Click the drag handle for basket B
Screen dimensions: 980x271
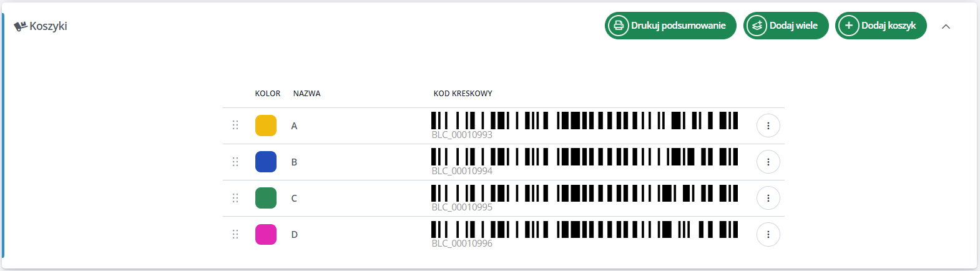[235, 161]
